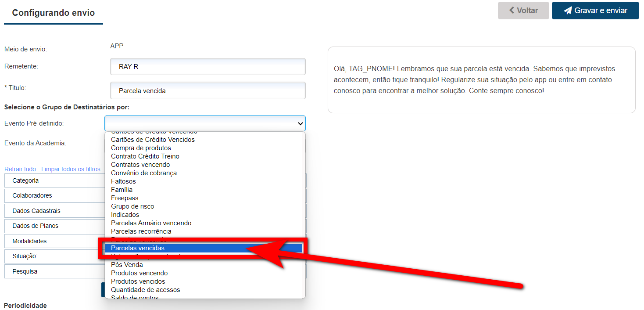This screenshot has height=310, width=644.
Task: Expand the Dados Cadastrais filter
Action: 36,211
